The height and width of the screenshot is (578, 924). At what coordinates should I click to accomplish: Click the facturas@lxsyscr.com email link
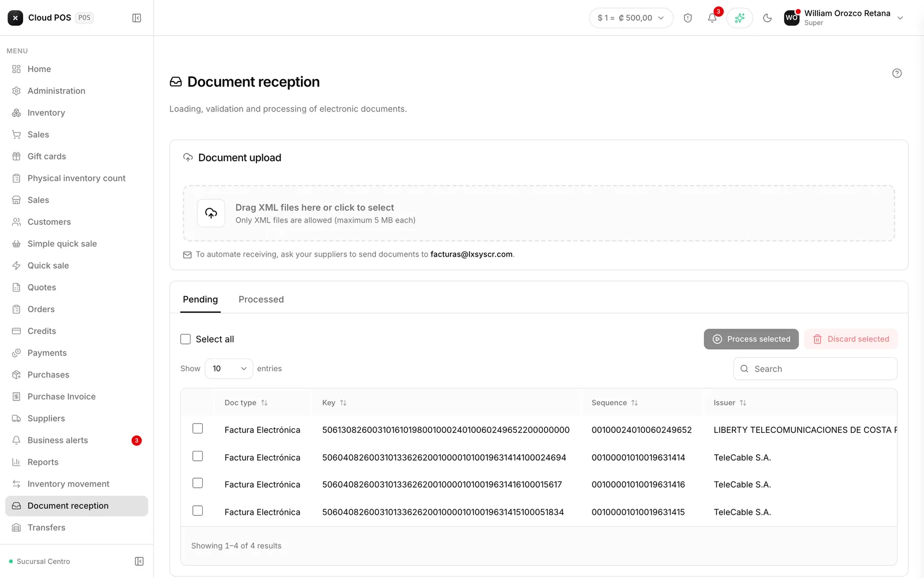[x=471, y=254]
